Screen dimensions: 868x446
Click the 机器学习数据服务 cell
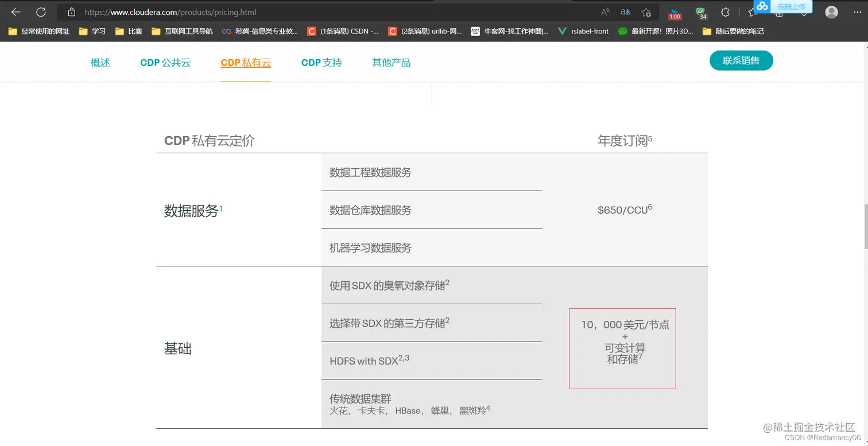tap(370, 248)
